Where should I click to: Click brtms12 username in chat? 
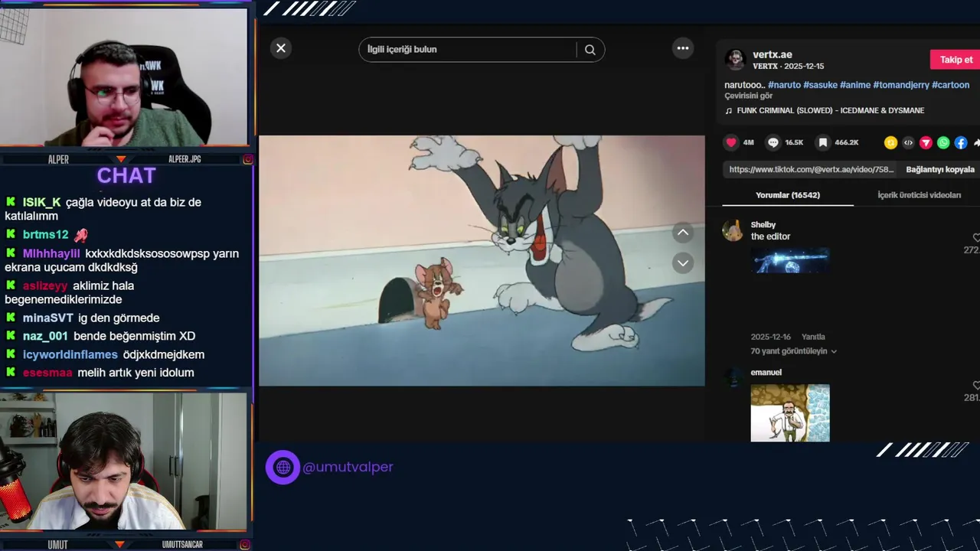pos(45,235)
